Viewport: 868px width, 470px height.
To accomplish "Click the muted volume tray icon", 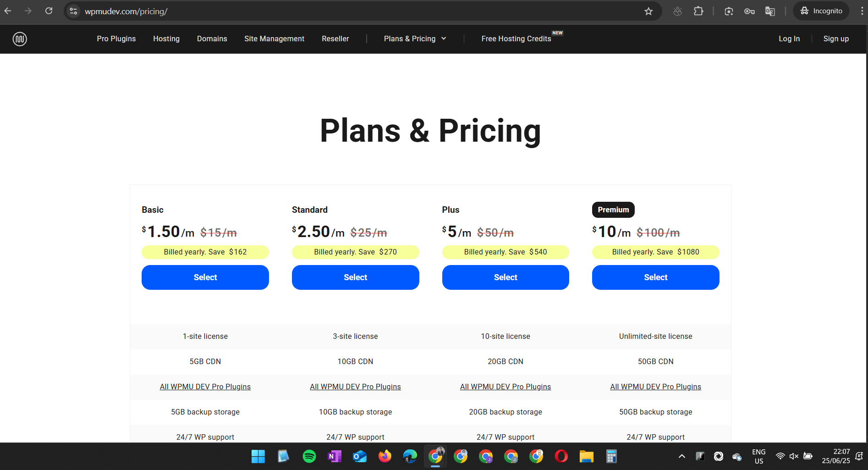I will point(794,456).
